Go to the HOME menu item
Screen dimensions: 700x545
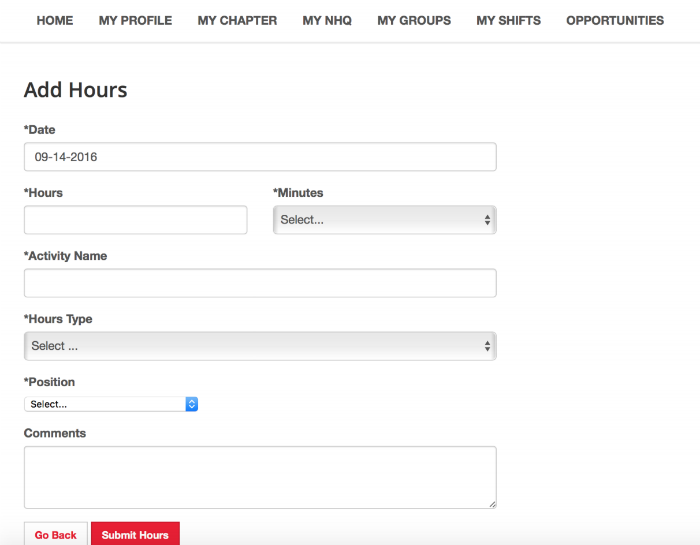[55, 21]
